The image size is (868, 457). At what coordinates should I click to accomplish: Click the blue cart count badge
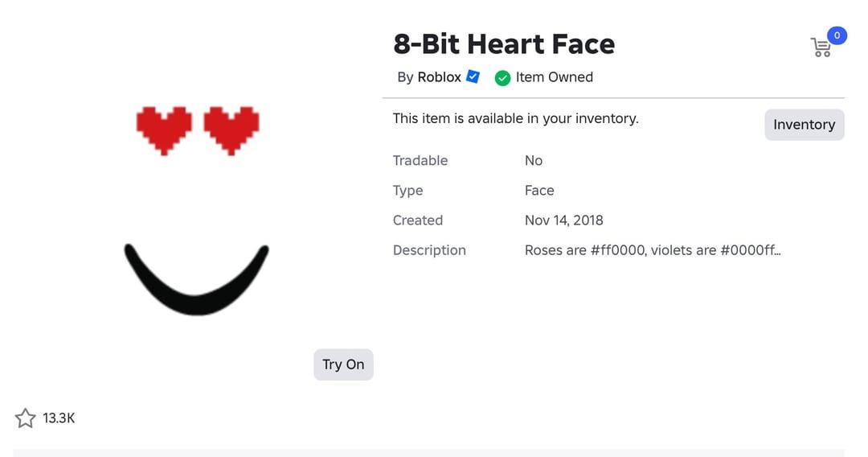837,35
